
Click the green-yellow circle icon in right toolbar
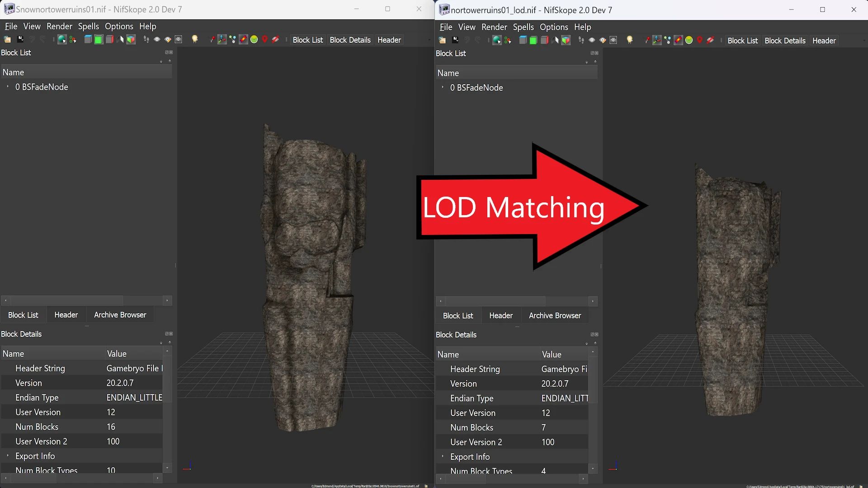pyautogui.click(x=689, y=40)
